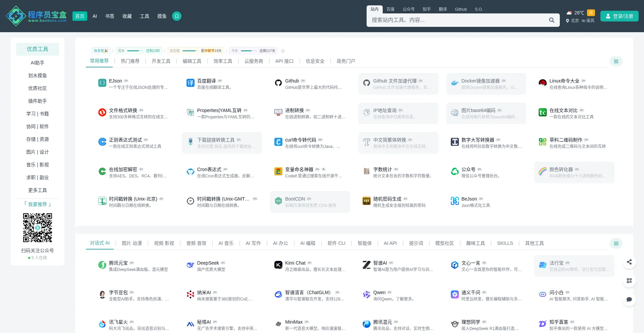Click the 周末 countdown progress bar

click(136, 51)
